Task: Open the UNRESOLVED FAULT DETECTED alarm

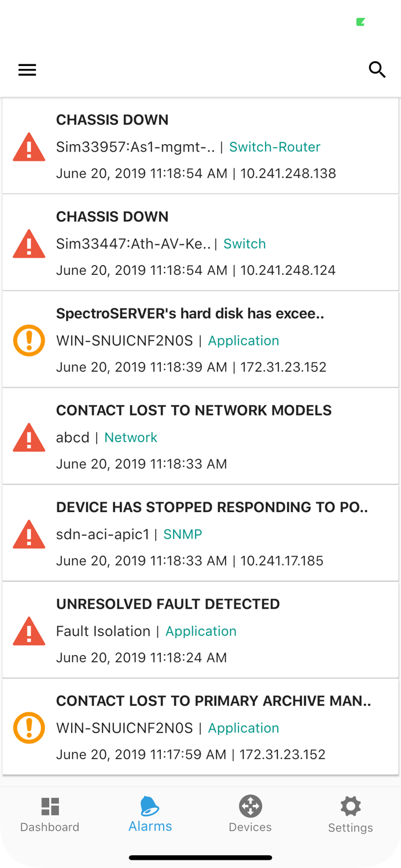Action: click(168, 604)
